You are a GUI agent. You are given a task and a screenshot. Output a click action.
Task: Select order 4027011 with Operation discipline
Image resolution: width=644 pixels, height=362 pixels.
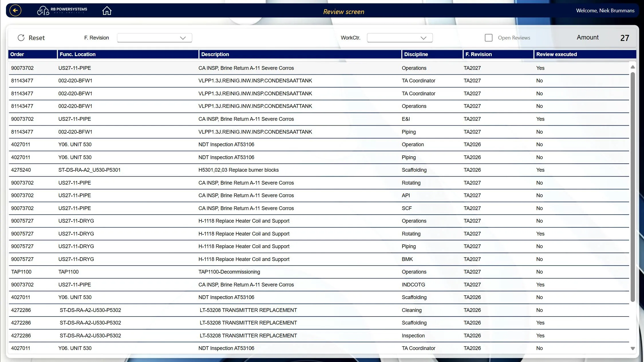[x=319, y=145]
